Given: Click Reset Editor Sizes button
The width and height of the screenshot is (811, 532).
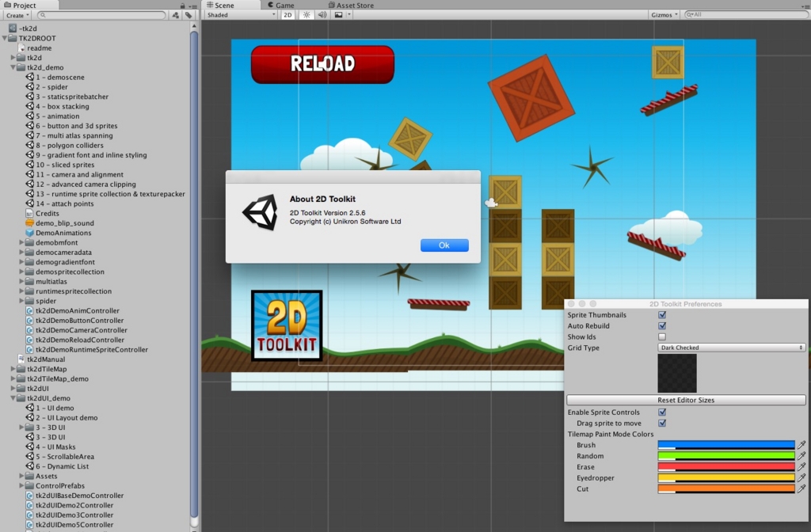Looking at the screenshot, I should (x=686, y=400).
